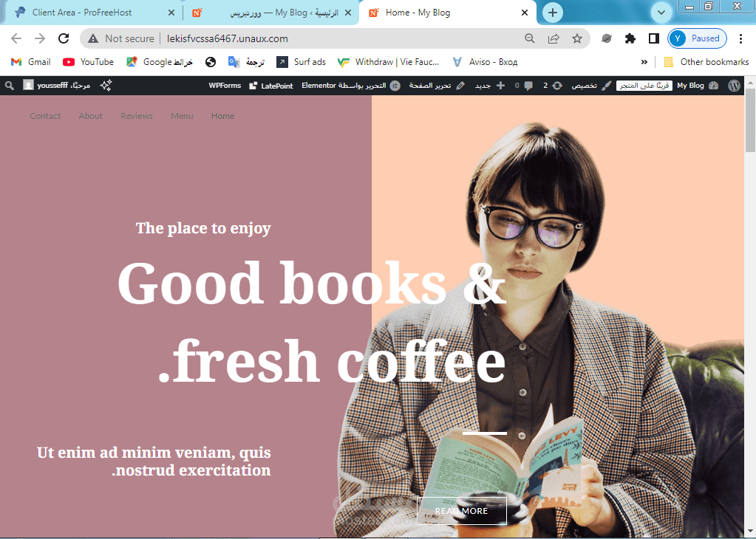Expand hidden bookmarks with the » chevron
The height and width of the screenshot is (539, 756).
(x=644, y=62)
